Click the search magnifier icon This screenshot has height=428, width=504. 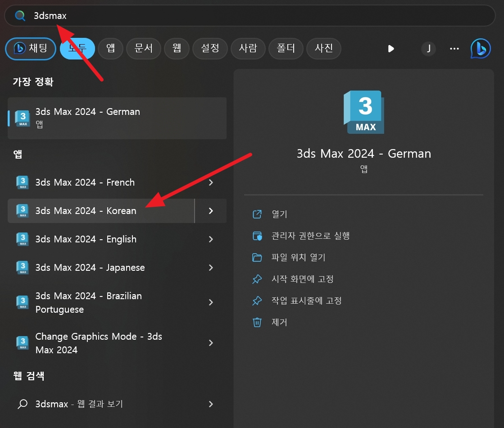[20, 15]
